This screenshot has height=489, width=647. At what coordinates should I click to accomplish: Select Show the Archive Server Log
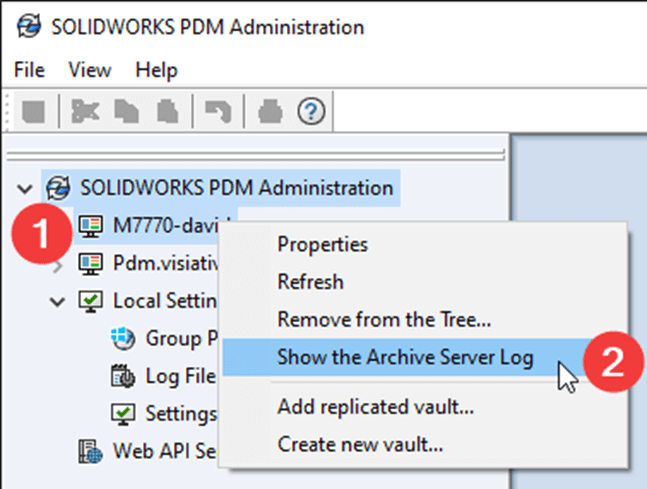point(405,357)
